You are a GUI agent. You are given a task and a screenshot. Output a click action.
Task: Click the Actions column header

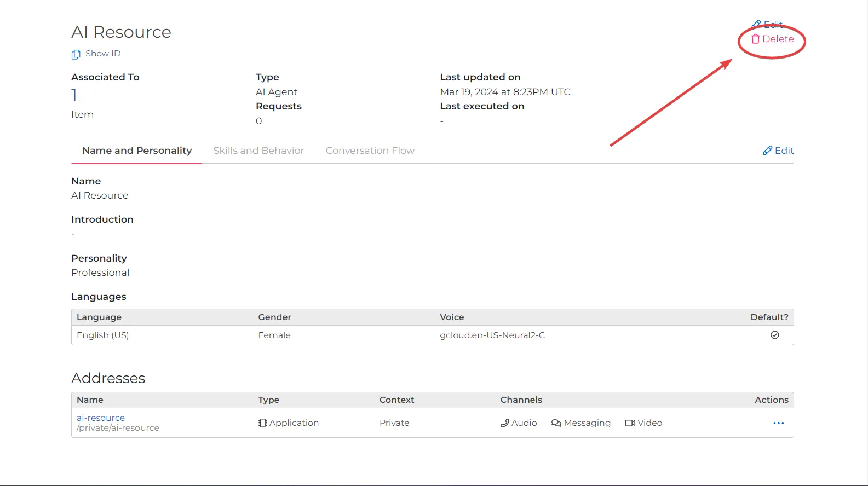point(772,400)
